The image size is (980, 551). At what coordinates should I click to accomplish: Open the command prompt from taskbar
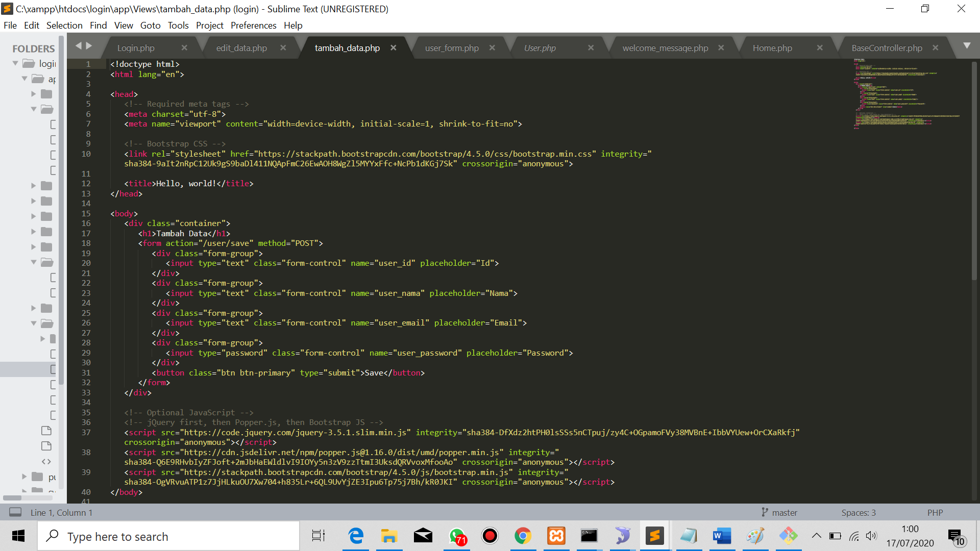(x=589, y=536)
